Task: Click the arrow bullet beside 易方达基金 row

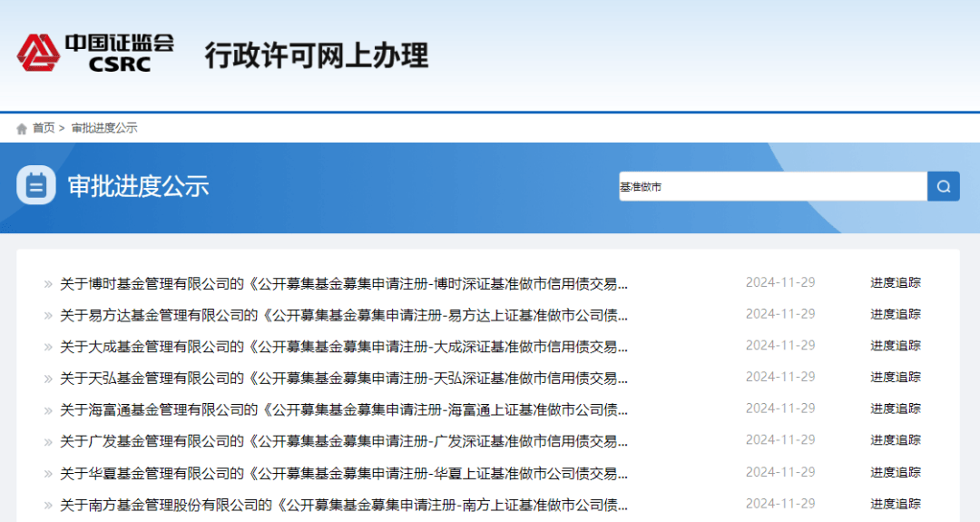Action: pyautogui.click(x=48, y=316)
